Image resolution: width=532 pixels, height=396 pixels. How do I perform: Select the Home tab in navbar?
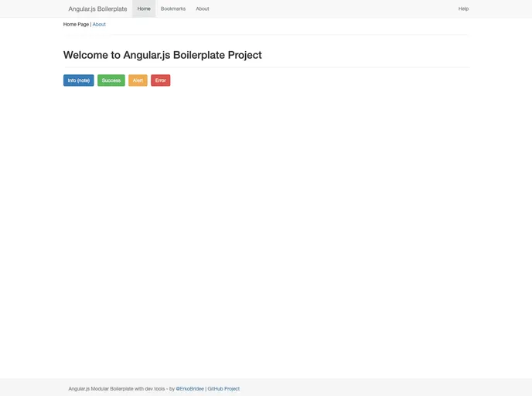coord(144,9)
